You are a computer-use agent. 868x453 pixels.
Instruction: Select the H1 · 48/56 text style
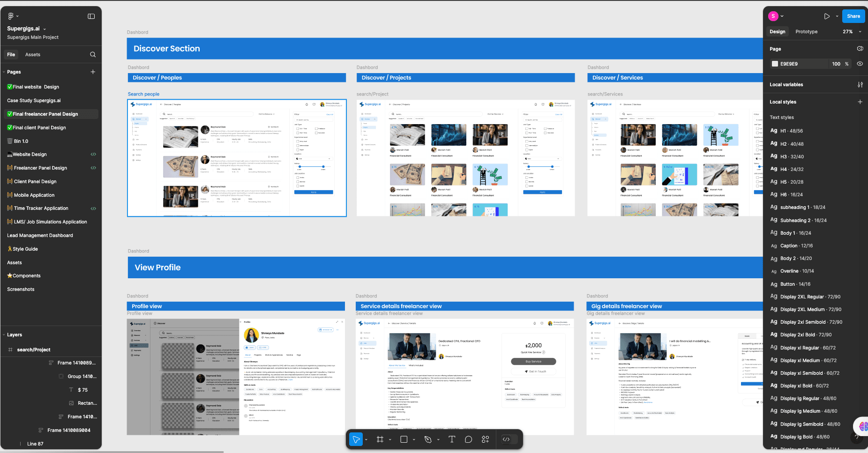[x=792, y=131]
